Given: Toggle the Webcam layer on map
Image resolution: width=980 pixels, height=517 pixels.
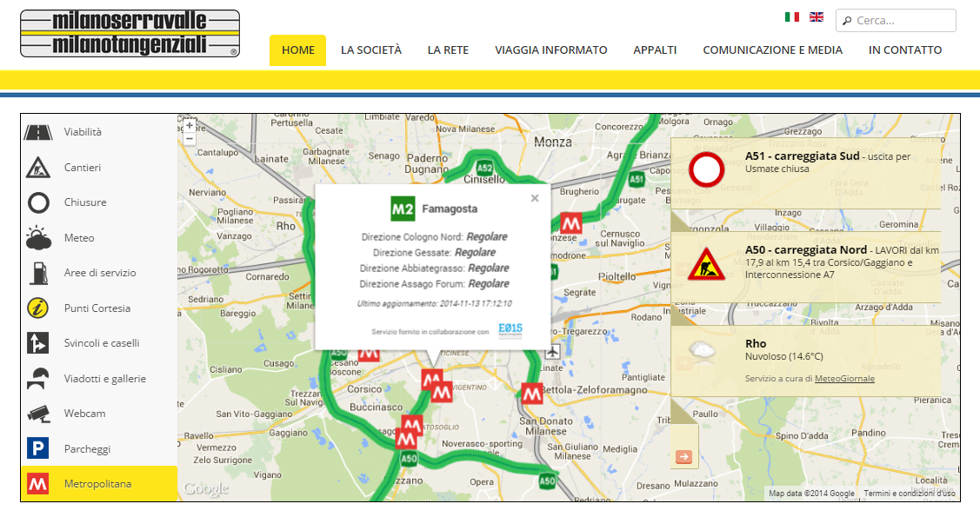Looking at the screenshot, I should 37,414.
